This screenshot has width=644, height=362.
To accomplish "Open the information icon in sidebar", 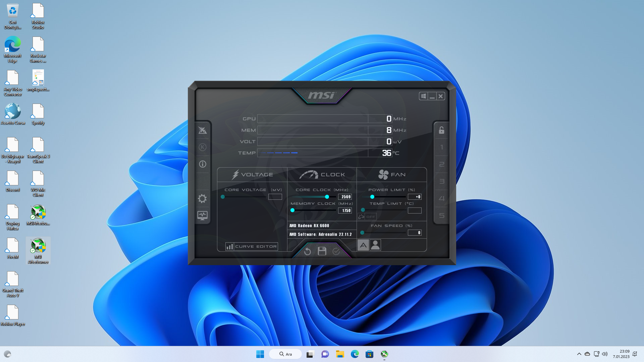I will tap(202, 164).
